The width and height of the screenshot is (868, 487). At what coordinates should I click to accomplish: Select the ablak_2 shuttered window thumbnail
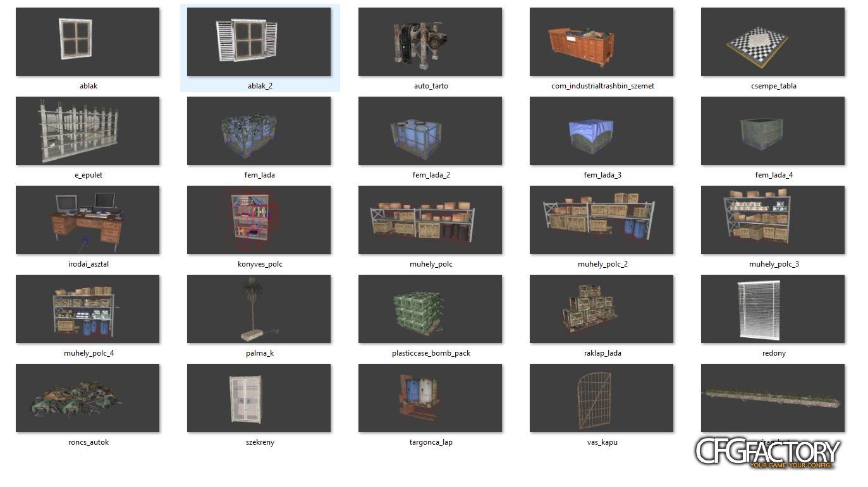click(259, 42)
